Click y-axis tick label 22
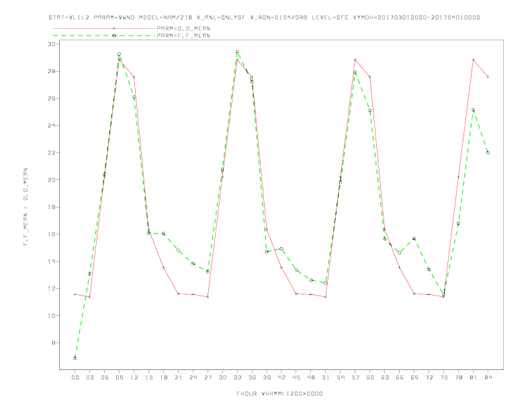The width and height of the screenshot is (532, 411). [51, 152]
